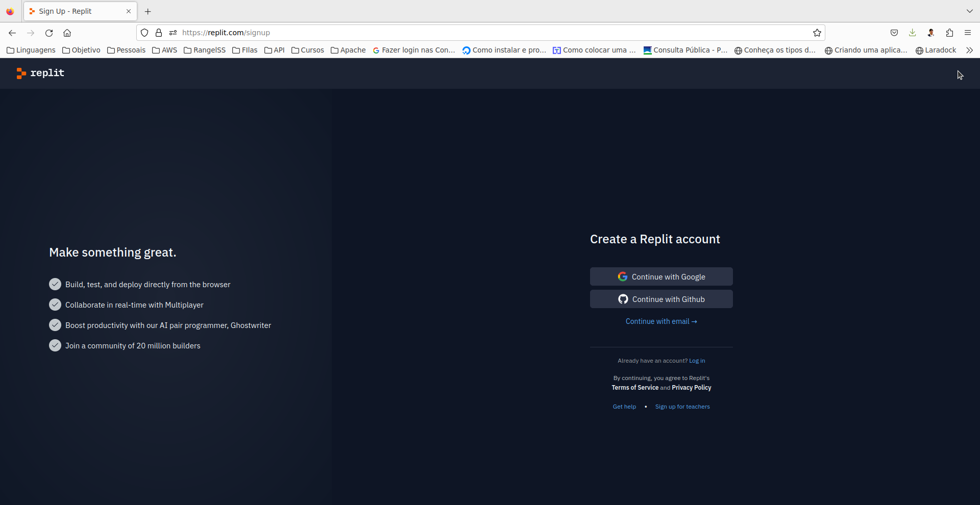Click checkmark beside 'Join a community'
The height and width of the screenshot is (505, 980).
tap(55, 345)
